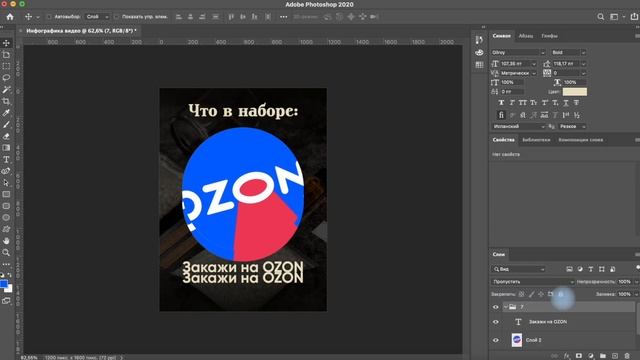
Task: Open the layer blend mode dropdown
Action: coord(532,282)
